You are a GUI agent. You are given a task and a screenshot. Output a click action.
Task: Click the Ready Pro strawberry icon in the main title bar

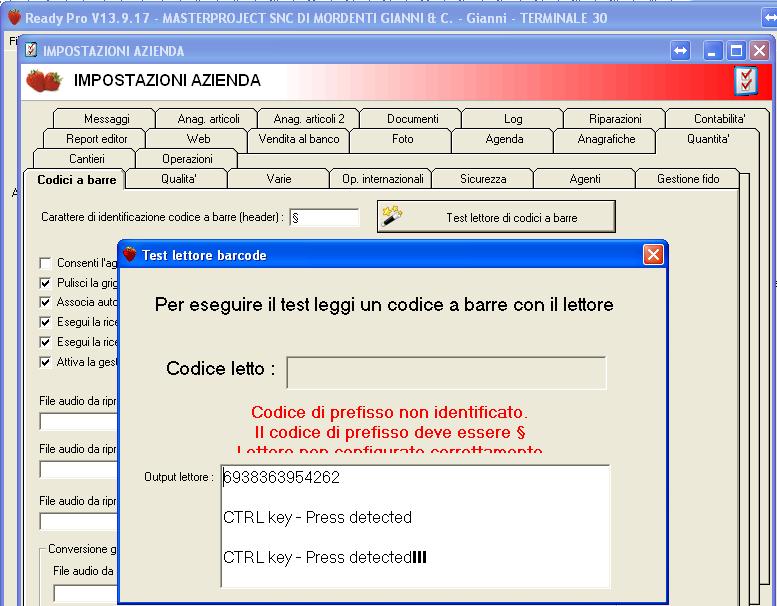14,17
